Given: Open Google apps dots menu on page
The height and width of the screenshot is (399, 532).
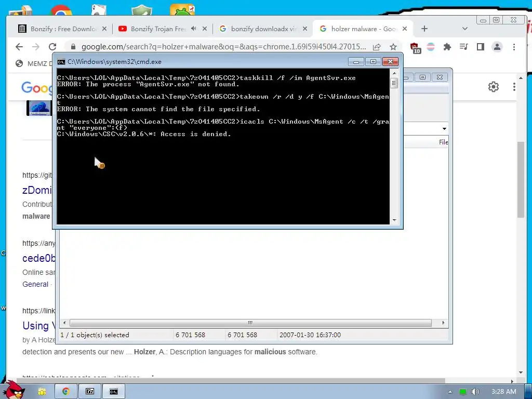Looking at the screenshot, I should [x=514, y=87].
